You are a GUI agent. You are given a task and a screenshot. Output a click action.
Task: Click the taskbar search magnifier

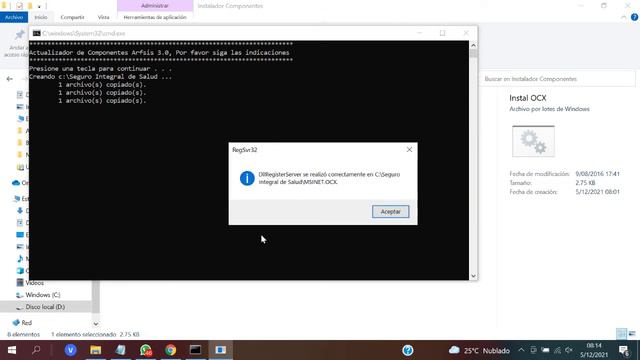[36, 350]
